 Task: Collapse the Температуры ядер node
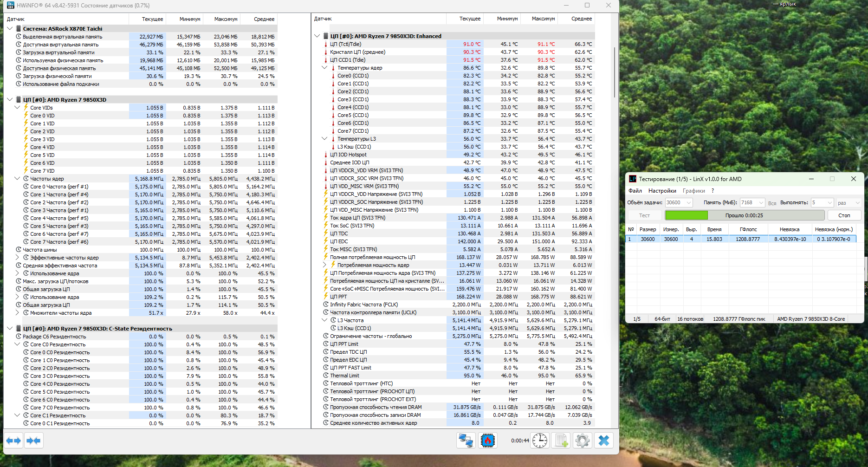point(324,67)
